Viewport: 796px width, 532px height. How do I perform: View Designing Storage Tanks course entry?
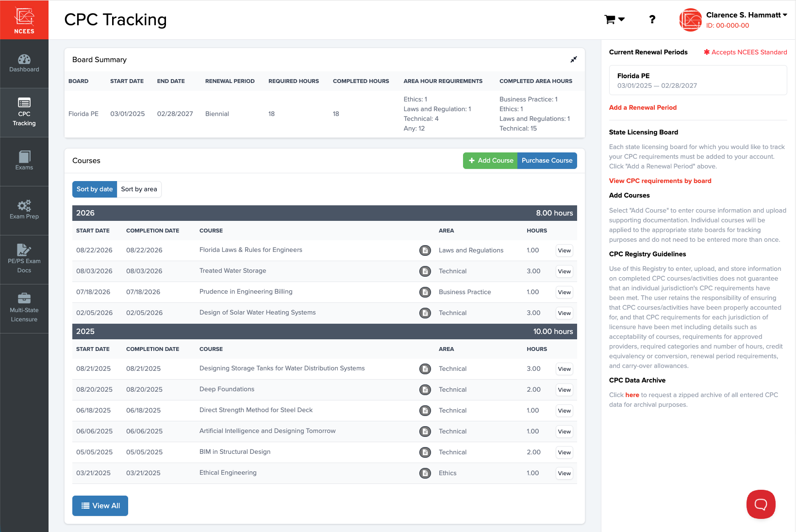[564, 369]
